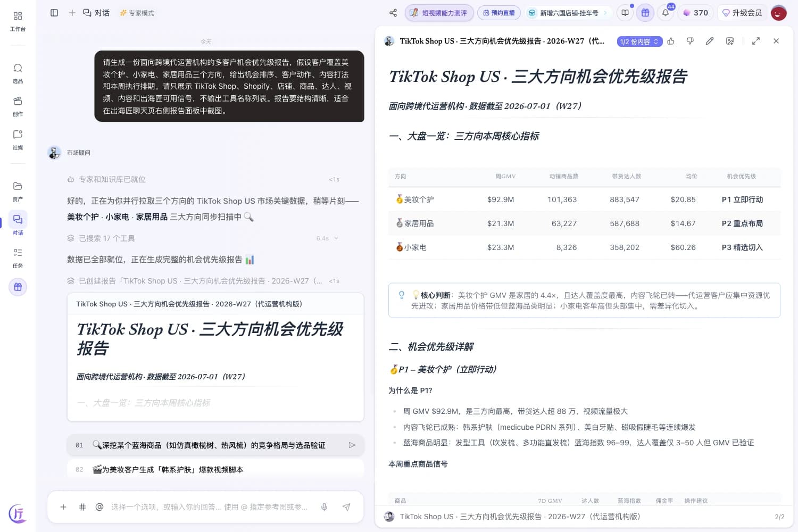
Task: Click 专家和知识库已就位 status line
Action: tap(202, 179)
